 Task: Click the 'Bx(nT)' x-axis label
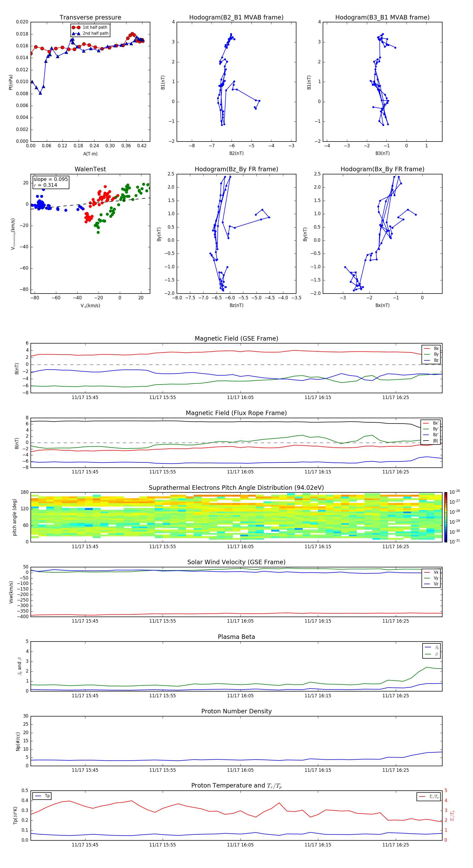(x=382, y=305)
